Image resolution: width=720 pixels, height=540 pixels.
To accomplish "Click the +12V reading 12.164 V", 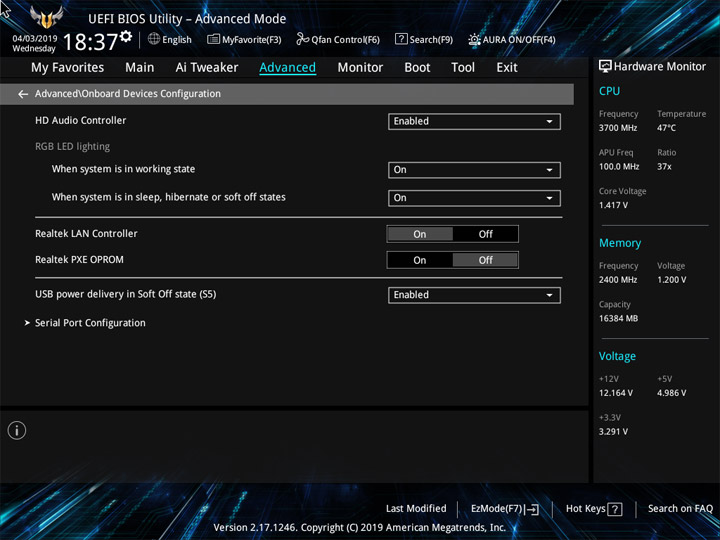I will [615, 393].
